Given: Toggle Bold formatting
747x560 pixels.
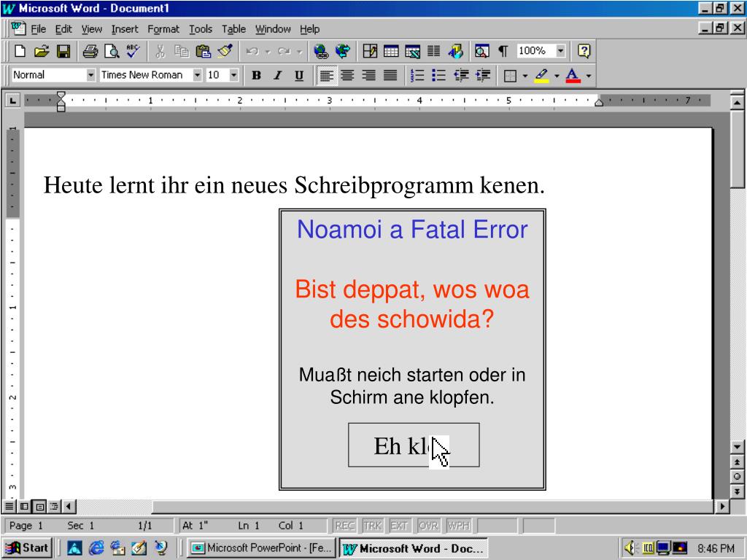Looking at the screenshot, I should pos(256,75).
